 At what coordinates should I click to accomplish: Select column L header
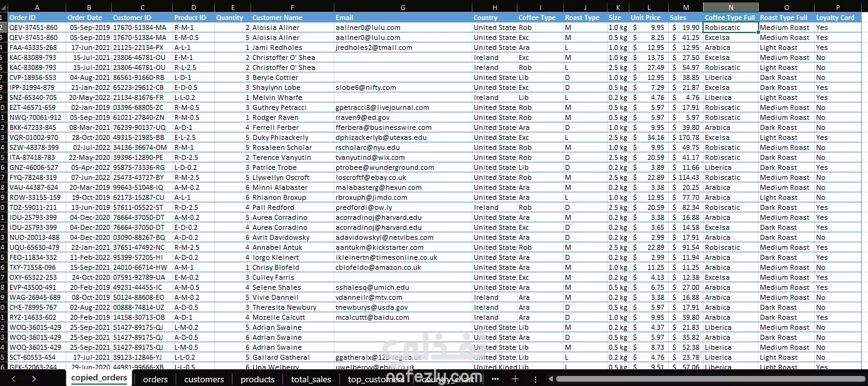(x=649, y=7)
